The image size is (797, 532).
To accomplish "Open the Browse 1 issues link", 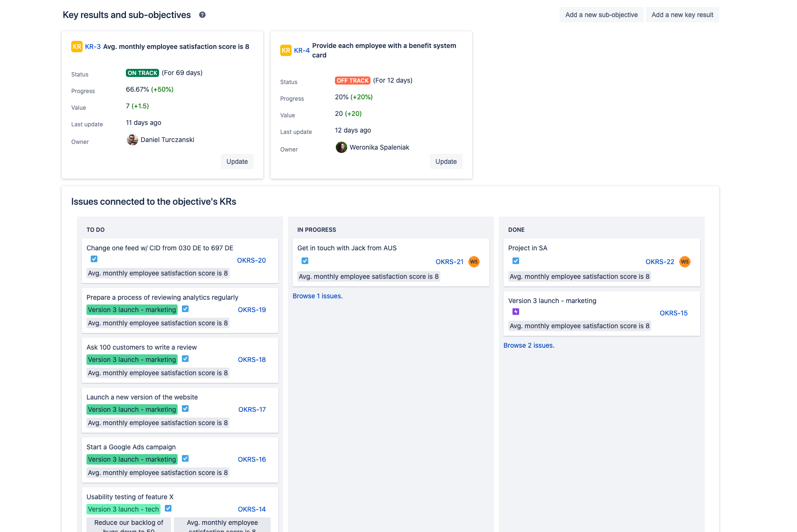I will [317, 296].
